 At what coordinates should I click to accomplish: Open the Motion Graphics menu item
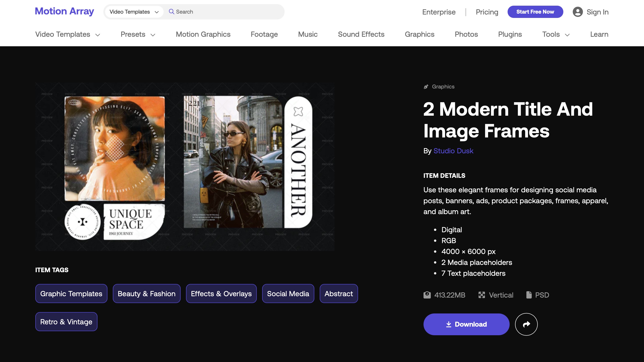click(x=203, y=34)
